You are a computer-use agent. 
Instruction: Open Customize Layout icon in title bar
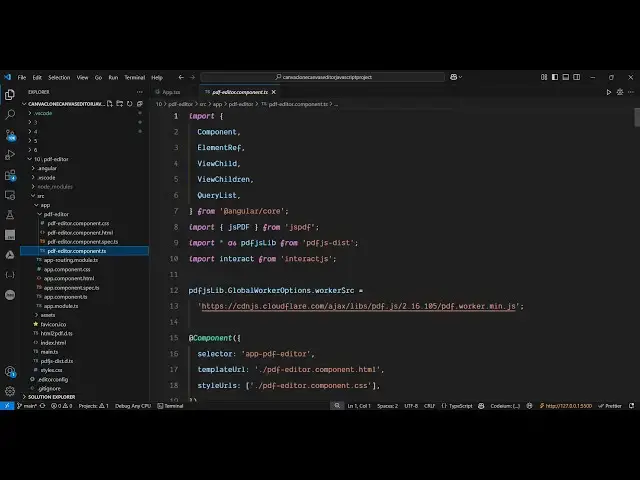[544, 77]
